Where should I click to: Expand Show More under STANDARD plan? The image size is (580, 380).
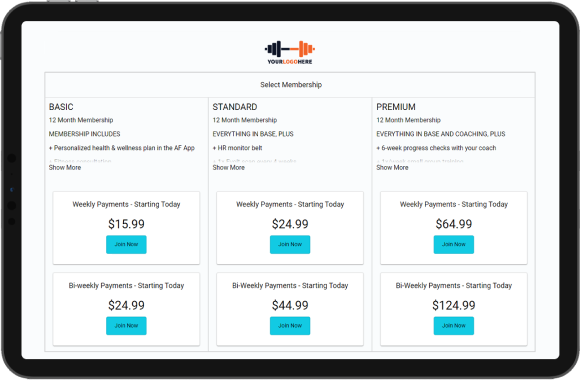click(x=229, y=168)
